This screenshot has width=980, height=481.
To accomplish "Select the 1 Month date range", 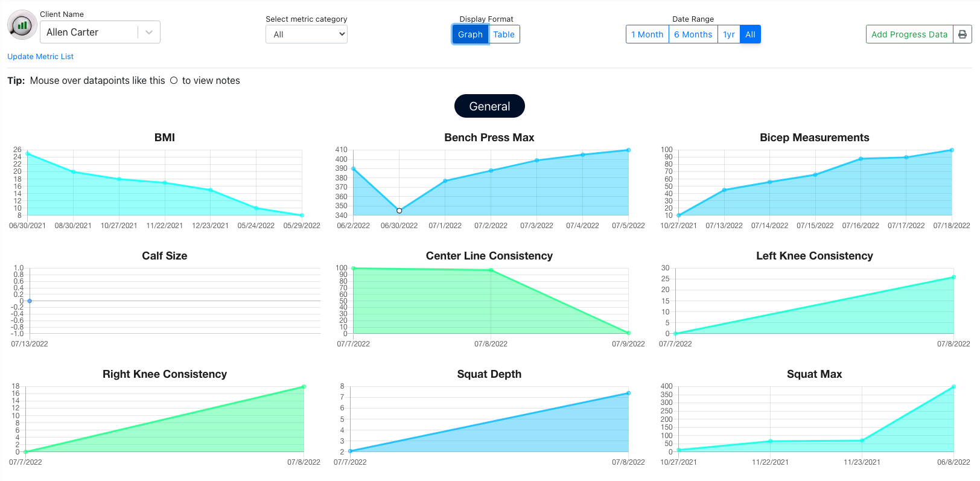I will coord(647,34).
